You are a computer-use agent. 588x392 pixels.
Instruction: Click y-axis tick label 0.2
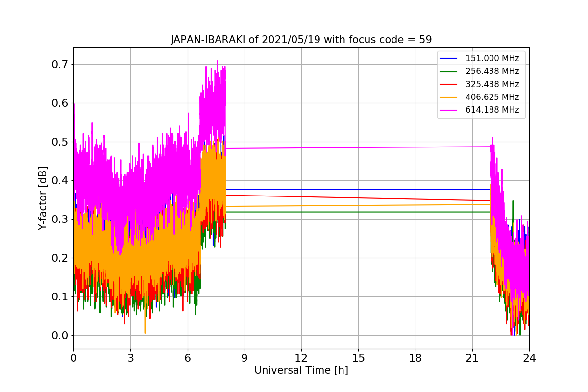(x=60, y=258)
